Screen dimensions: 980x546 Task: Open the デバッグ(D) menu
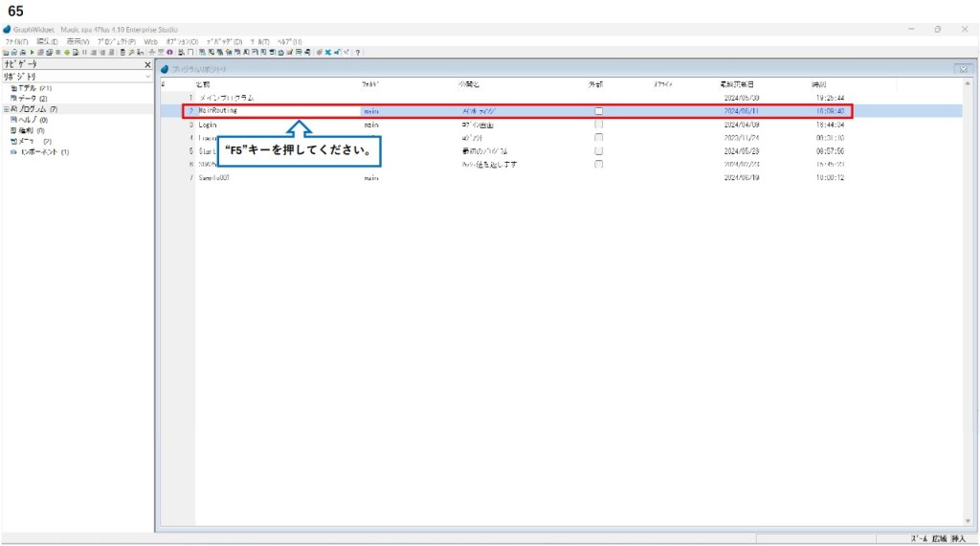click(224, 42)
